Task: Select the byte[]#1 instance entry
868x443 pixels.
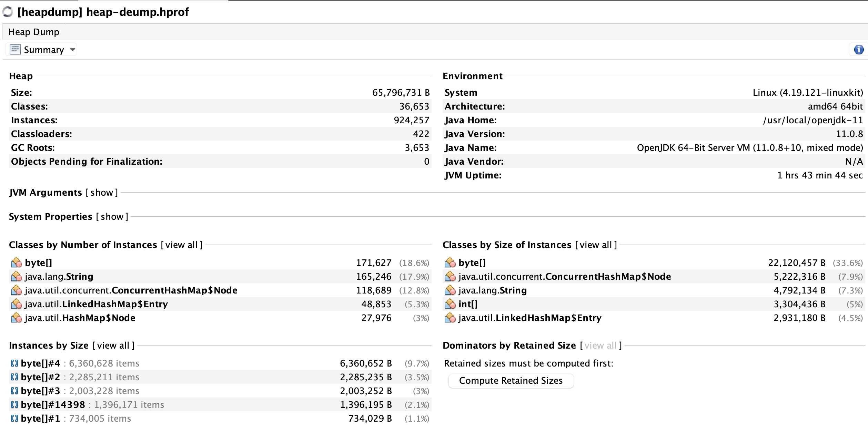Action: click(x=41, y=419)
